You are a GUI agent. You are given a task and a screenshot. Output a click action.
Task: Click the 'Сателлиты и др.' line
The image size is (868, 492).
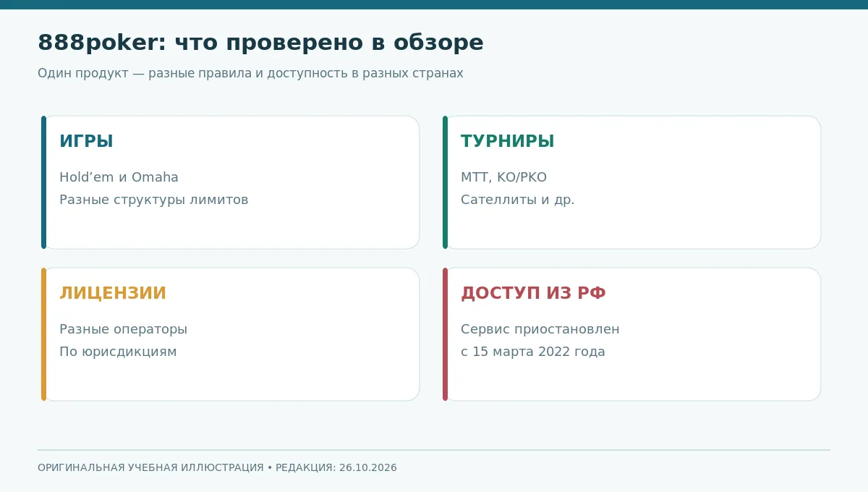coord(517,200)
